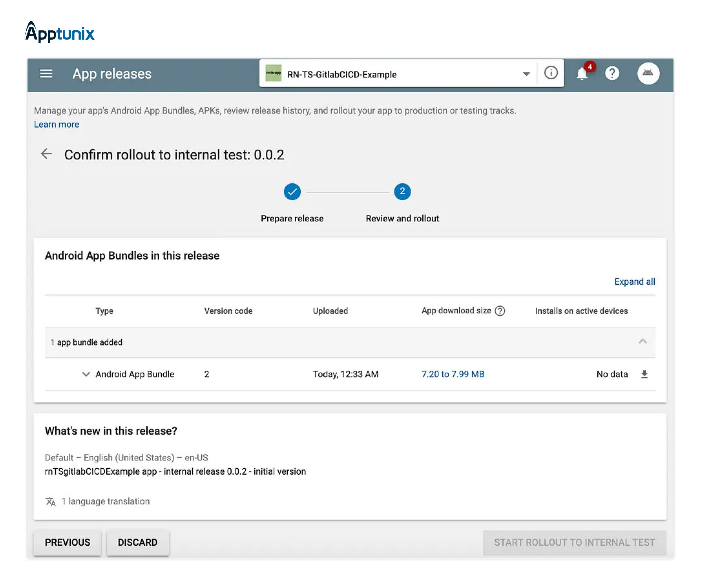Open the app selector dropdown arrow

point(526,74)
